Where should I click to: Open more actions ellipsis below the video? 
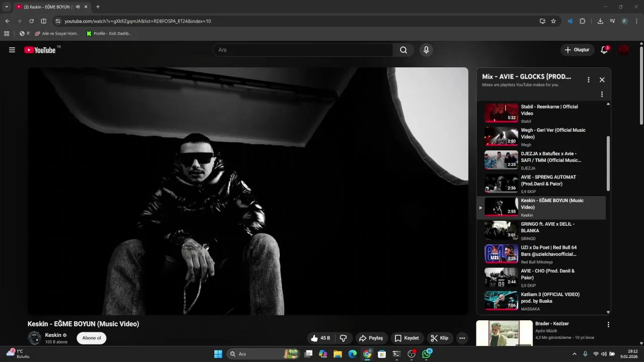point(462,338)
